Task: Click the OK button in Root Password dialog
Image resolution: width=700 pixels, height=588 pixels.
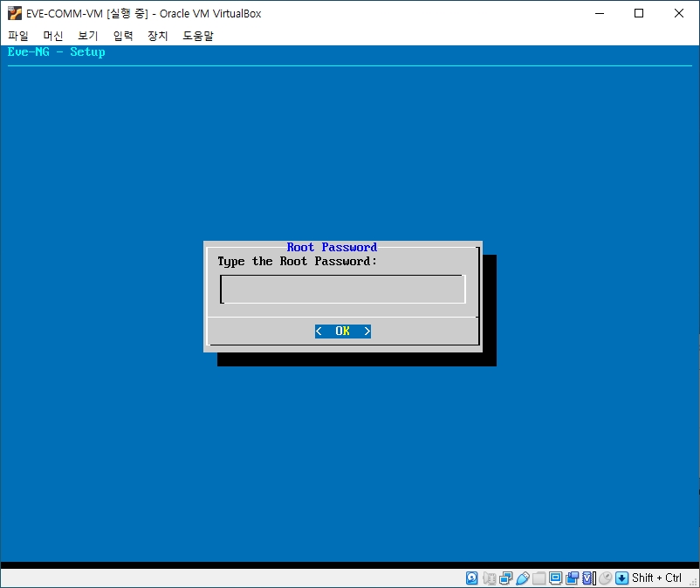Action: [x=343, y=331]
